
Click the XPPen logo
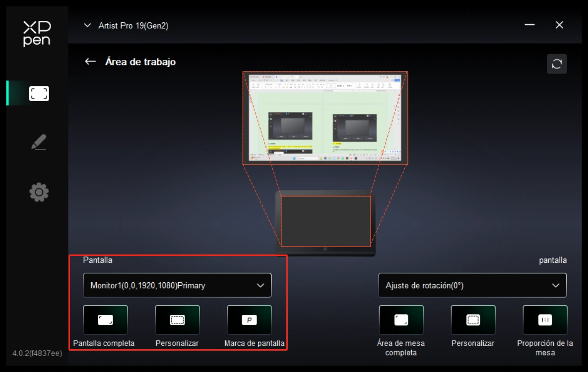click(37, 34)
